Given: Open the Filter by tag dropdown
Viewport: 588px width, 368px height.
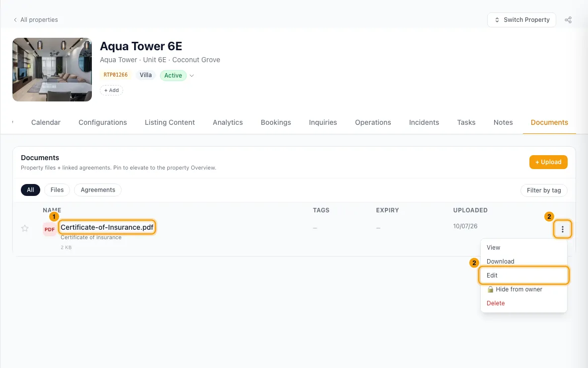Looking at the screenshot, I should (544, 190).
